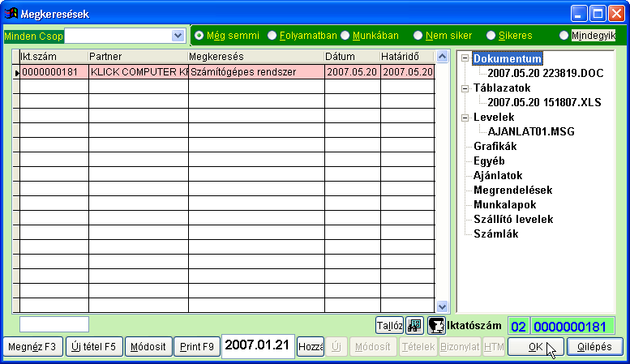The height and width of the screenshot is (364, 630).
Task: Open 2007.05.20 151807.XLS file entry
Action: [x=544, y=102]
